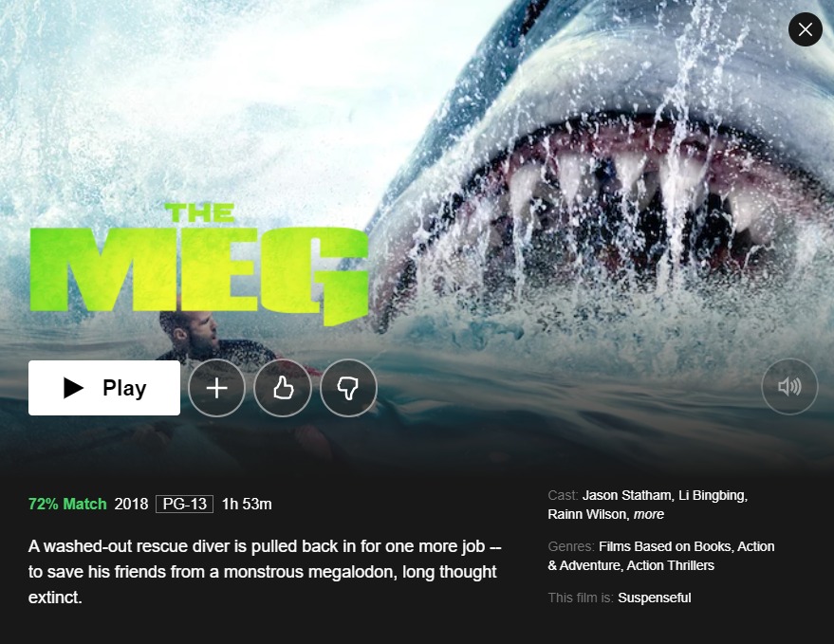Select Rainn Wilson cast link

pos(587,514)
